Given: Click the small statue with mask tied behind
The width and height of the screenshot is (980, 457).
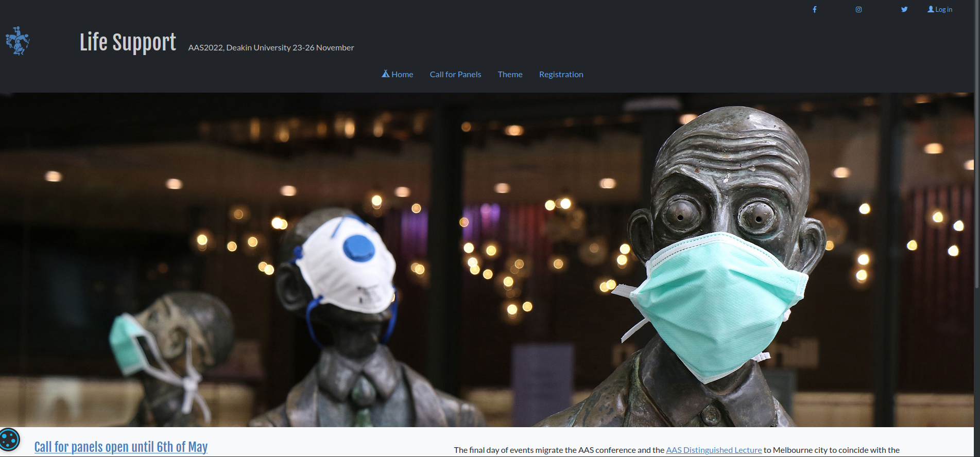Looking at the screenshot, I should click(170, 350).
